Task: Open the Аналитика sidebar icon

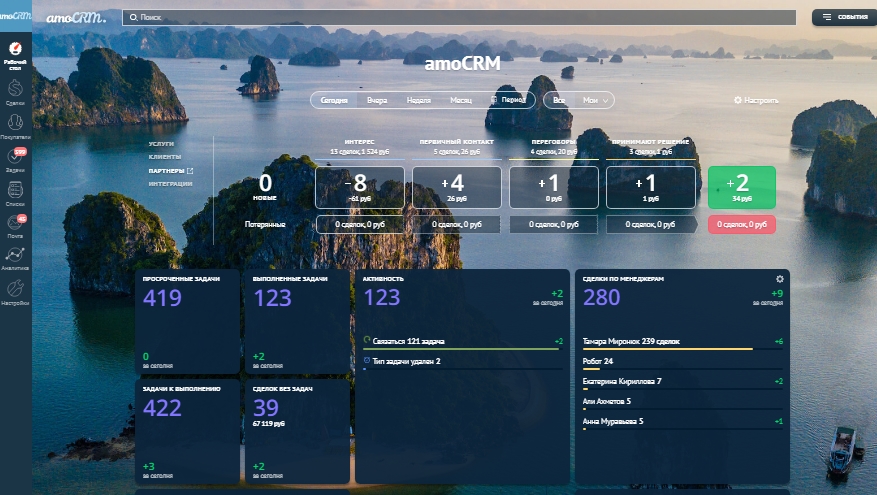Action: point(15,258)
